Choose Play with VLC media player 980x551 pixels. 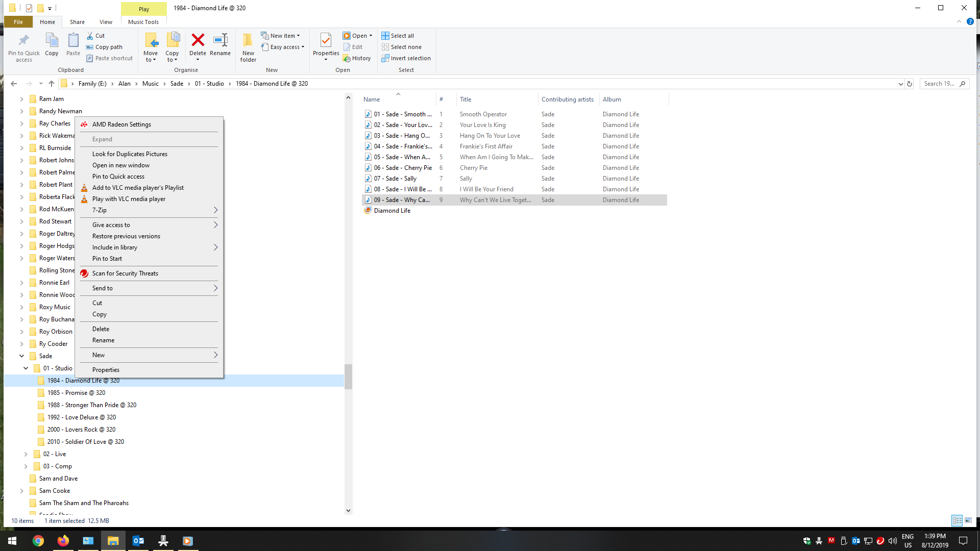(x=149, y=199)
